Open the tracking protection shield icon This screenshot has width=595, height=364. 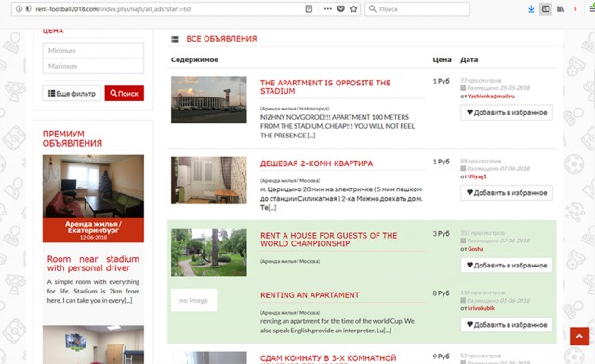point(28,8)
